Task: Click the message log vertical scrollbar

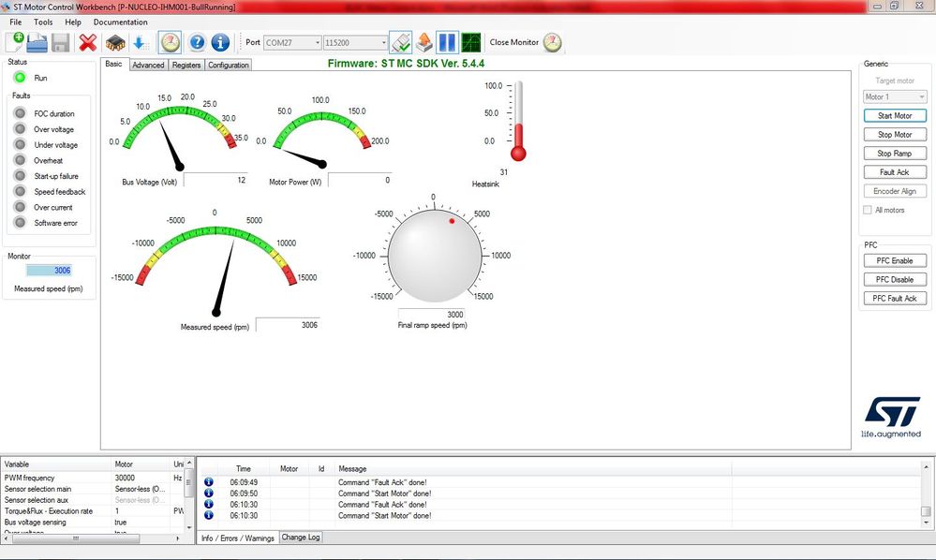Action: [926, 494]
